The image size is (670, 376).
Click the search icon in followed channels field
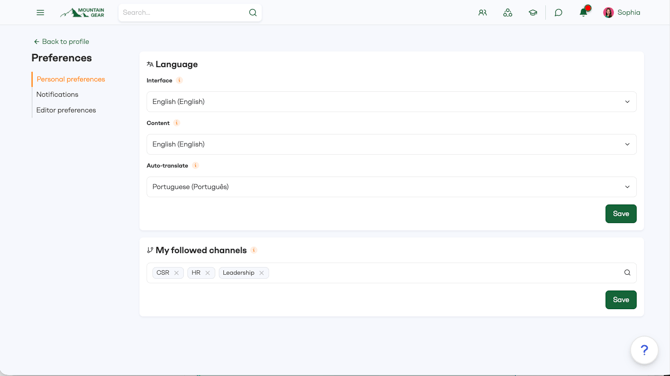pyautogui.click(x=627, y=273)
